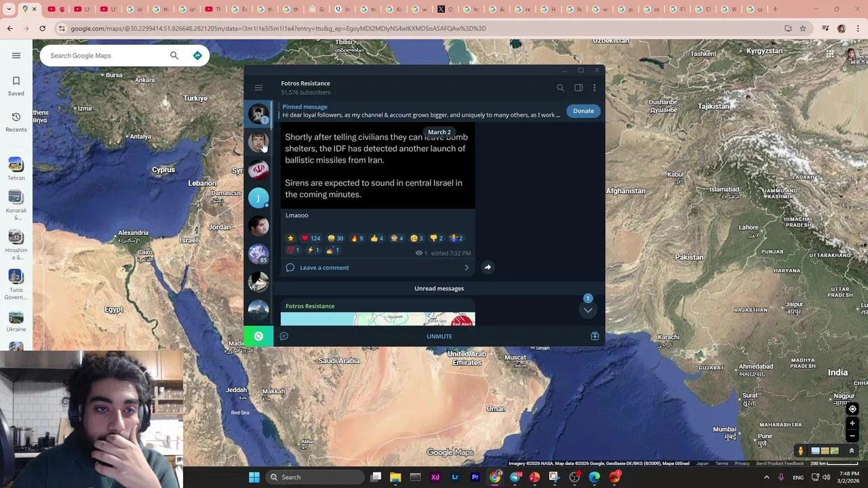This screenshot has width=868, height=488.
Task: Expand map layers panel chevrons
Action: click(852, 451)
